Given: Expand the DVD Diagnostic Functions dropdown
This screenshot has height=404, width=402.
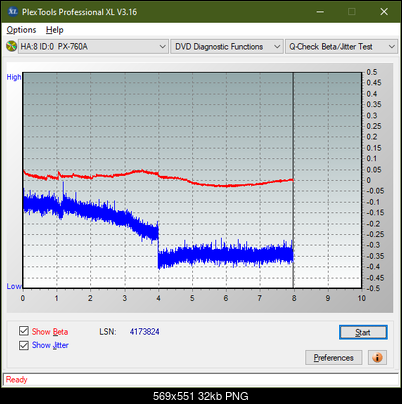Looking at the screenshot, I should pyautogui.click(x=227, y=47).
